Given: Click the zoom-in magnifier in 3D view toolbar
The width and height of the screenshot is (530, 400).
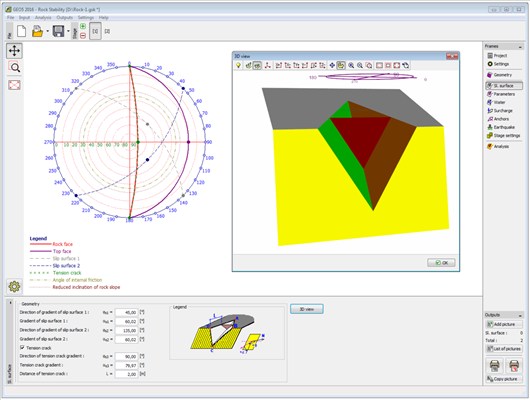Looking at the screenshot, I should tap(351, 65).
